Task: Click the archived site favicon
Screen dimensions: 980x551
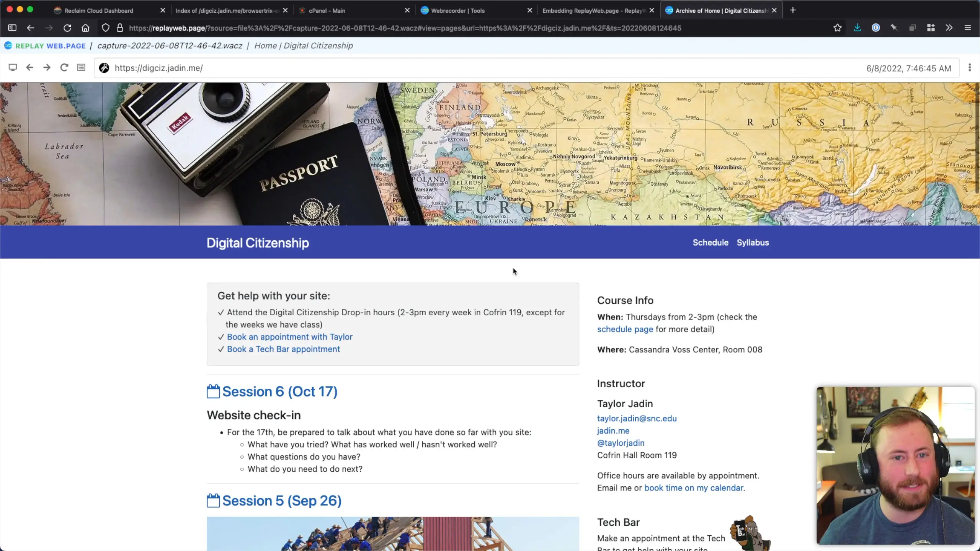Action: coord(104,68)
